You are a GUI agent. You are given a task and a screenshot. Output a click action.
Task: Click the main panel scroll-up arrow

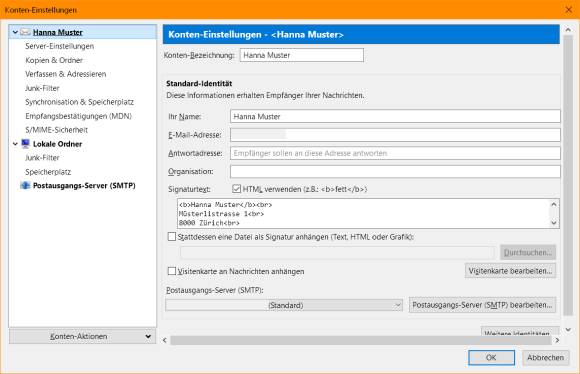(568, 29)
